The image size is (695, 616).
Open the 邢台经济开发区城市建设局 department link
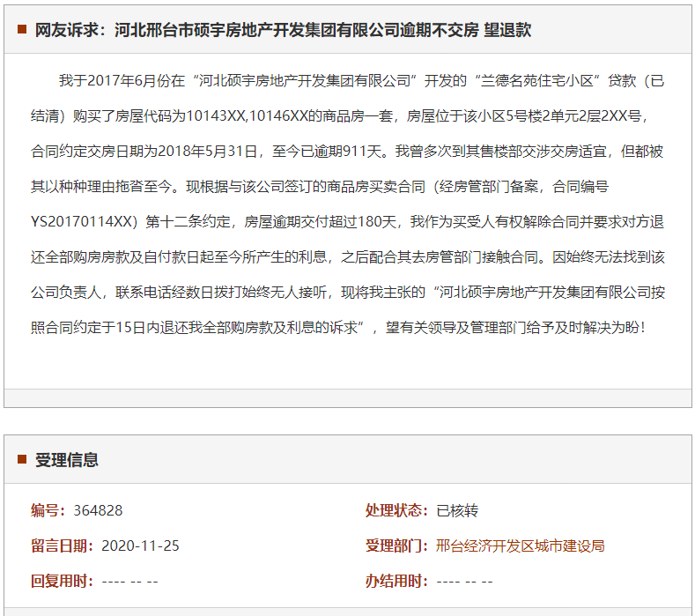[x=520, y=545]
